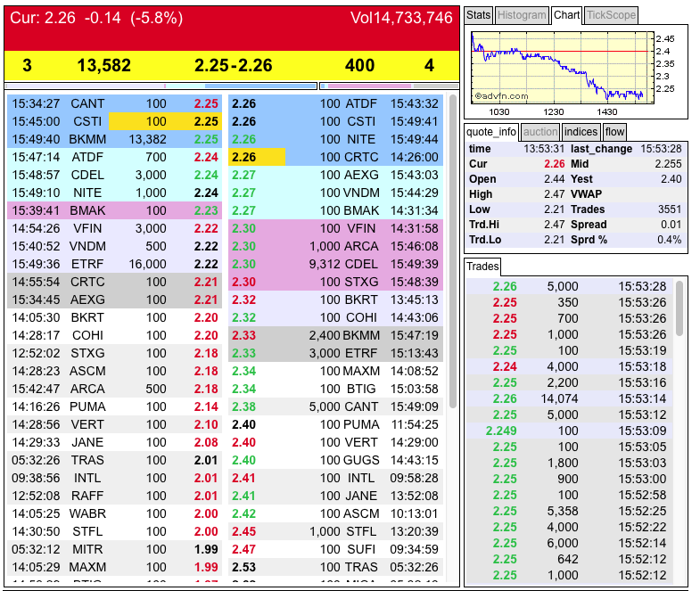The image size is (700, 591).
Task: Select the NITE bid of 1,000
Action: tap(115, 193)
